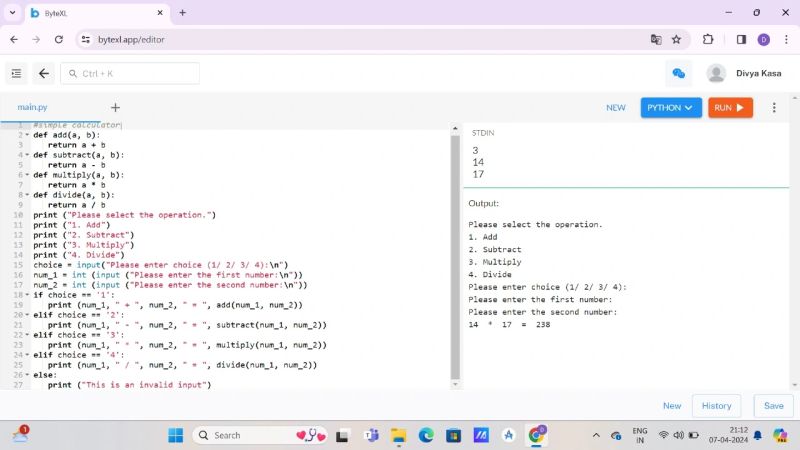Open the History button
The height and width of the screenshot is (450, 800).
click(x=716, y=406)
